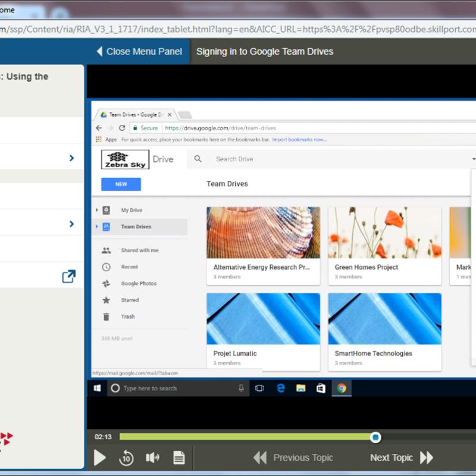Open a new Chrome tab in video
Image resolution: width=476 pixels, height=476 pixels.
[x=184, y=115]
